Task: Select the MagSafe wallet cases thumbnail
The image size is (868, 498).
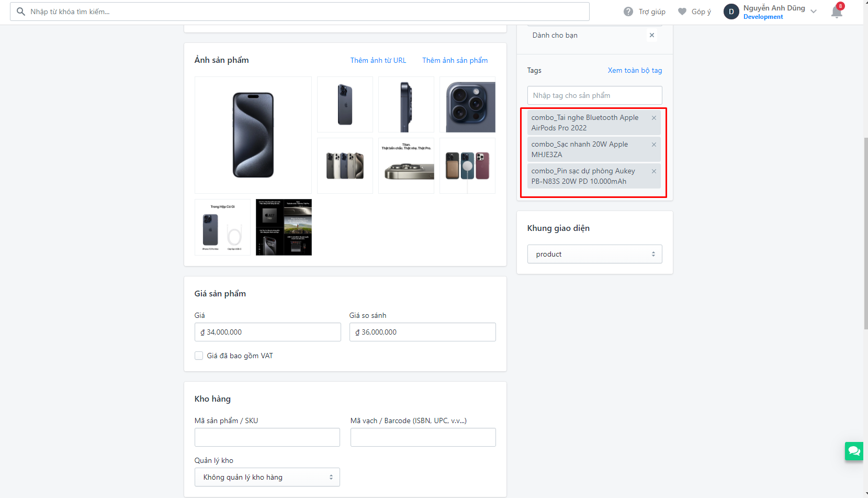Action: coord(468,165)
